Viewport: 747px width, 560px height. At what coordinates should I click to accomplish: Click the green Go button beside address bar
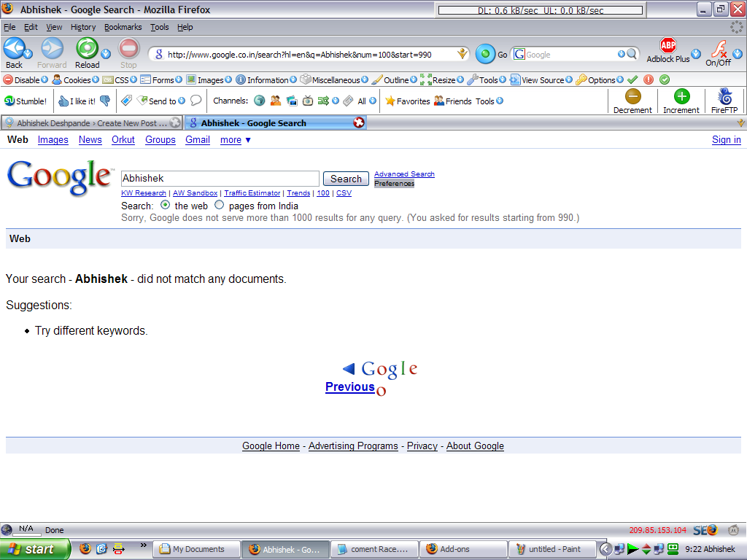(x=485, y=54)
